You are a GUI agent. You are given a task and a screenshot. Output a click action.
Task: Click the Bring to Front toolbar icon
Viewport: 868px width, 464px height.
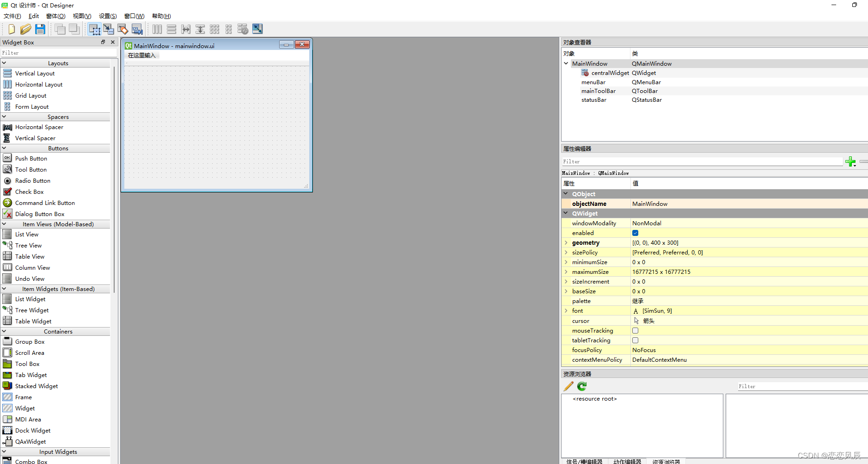(74, 29)
